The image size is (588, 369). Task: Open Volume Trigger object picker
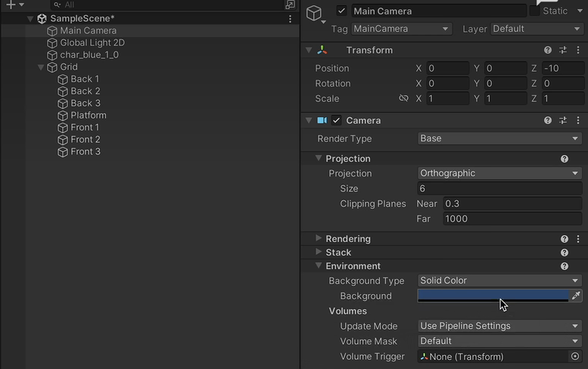(575, 356)
